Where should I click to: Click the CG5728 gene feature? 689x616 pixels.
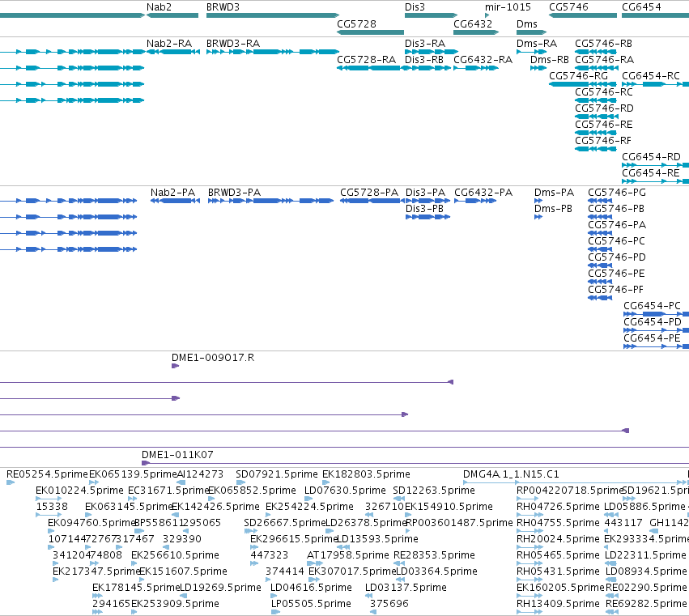tap(371, 32)
